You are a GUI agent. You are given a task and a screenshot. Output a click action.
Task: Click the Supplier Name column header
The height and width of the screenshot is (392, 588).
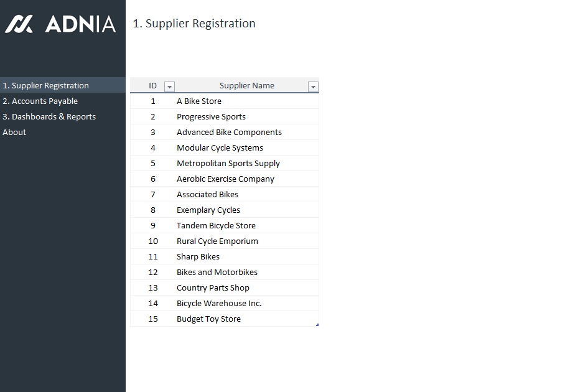pyautogui.click(x=246, y=86)
